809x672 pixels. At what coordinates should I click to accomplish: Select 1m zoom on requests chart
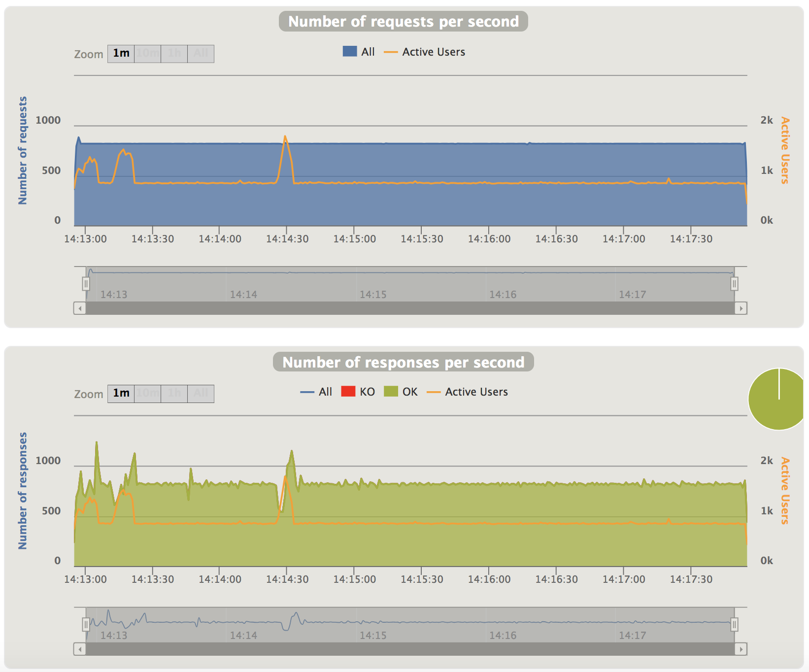pos(121,53)
